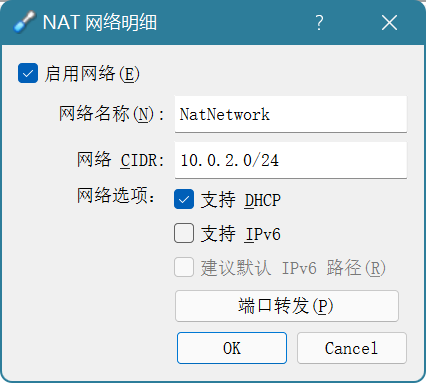Confirm with the OK button
The height and width of the screenshot is (383, 426).
[x=232, y=348]
